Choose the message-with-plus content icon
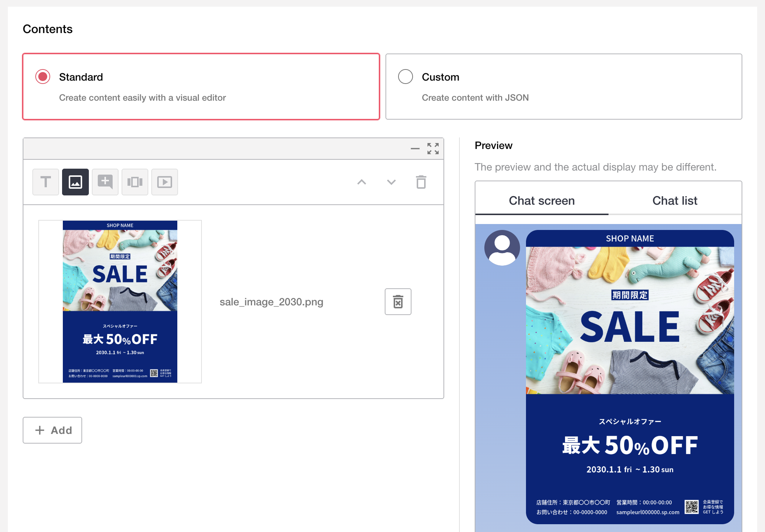Viewport: 765px width, 532px height. (x=105, y=182)
